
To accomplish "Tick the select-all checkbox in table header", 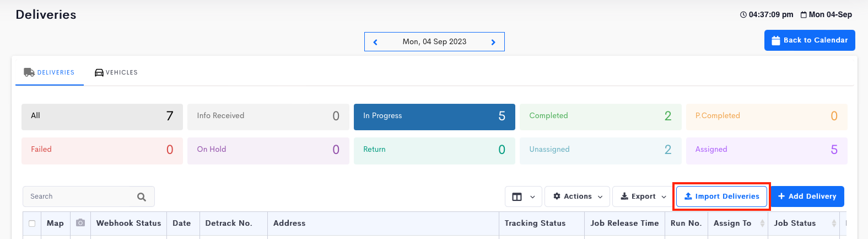I will pos(32,224).
